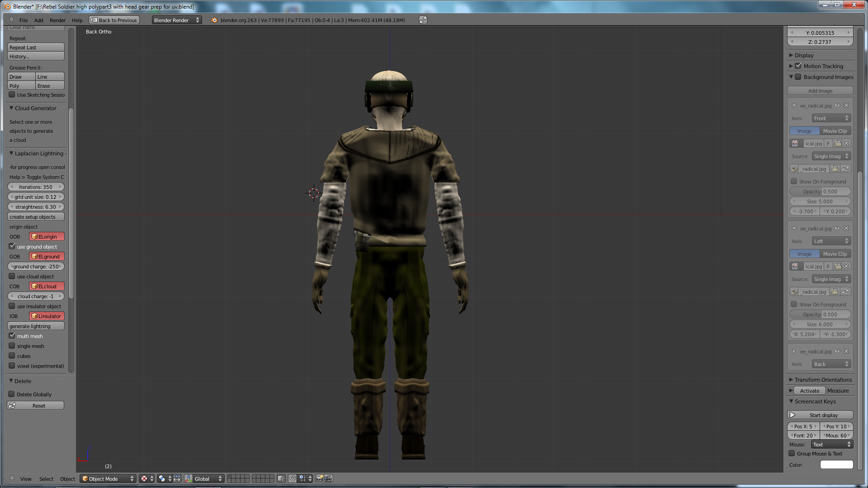Unlink image datablock in Left background entry
868x488 pixels.
846,266
